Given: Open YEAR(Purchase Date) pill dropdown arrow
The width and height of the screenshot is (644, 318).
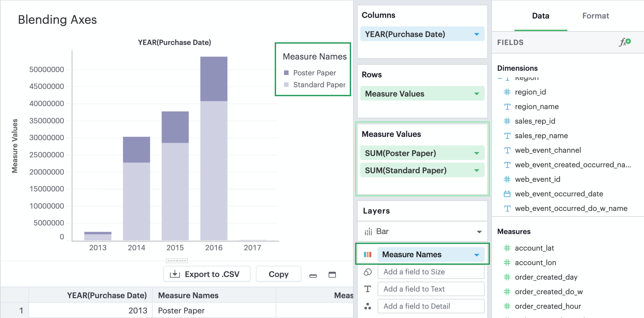Looking at the screenshot, I should [x=477, y=34].
